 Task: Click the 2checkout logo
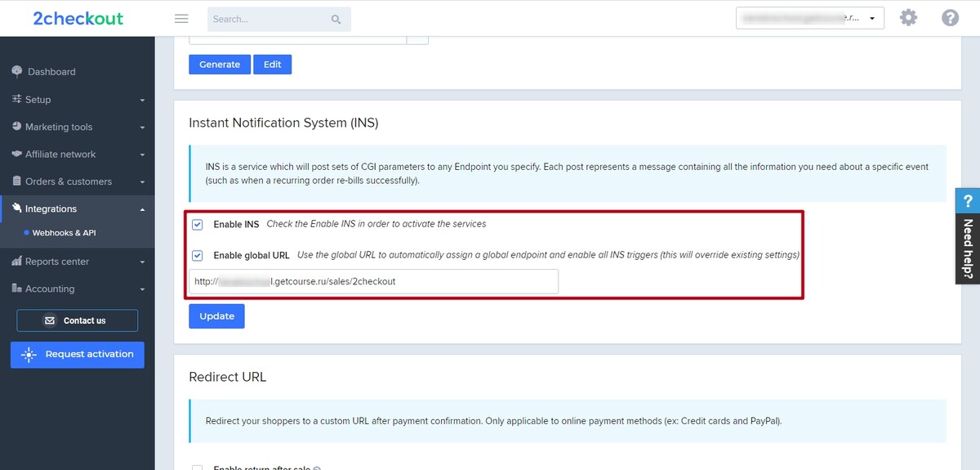(x=78, y=18)
